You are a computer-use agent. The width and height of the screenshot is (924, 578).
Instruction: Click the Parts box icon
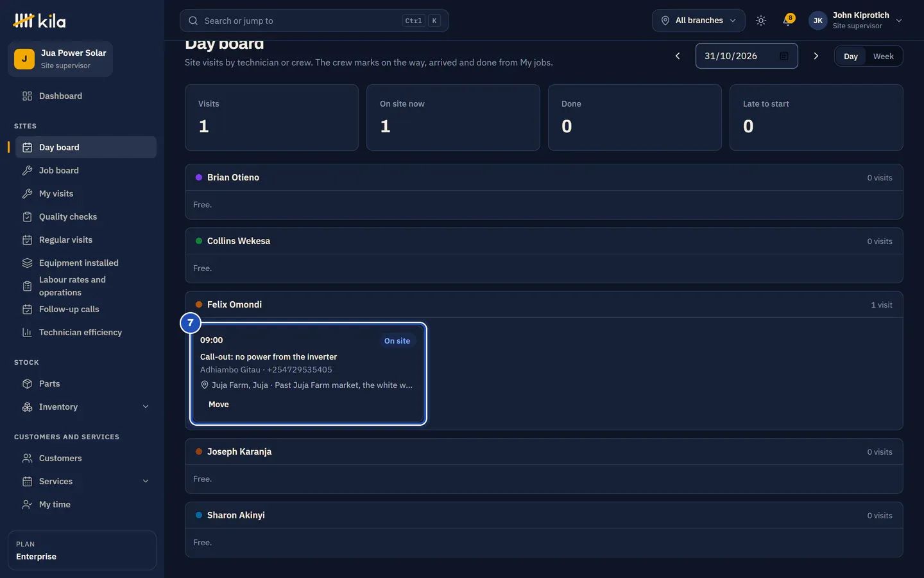(x=27, y=384)
